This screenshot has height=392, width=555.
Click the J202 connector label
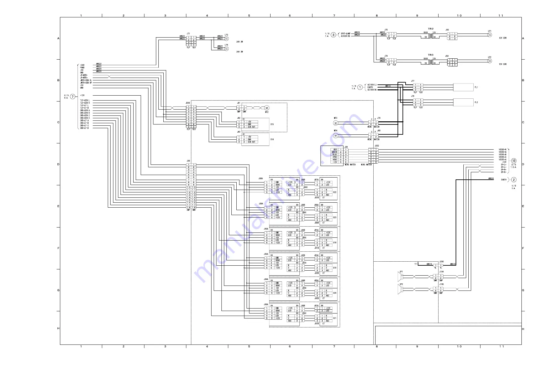coord(377,146)
